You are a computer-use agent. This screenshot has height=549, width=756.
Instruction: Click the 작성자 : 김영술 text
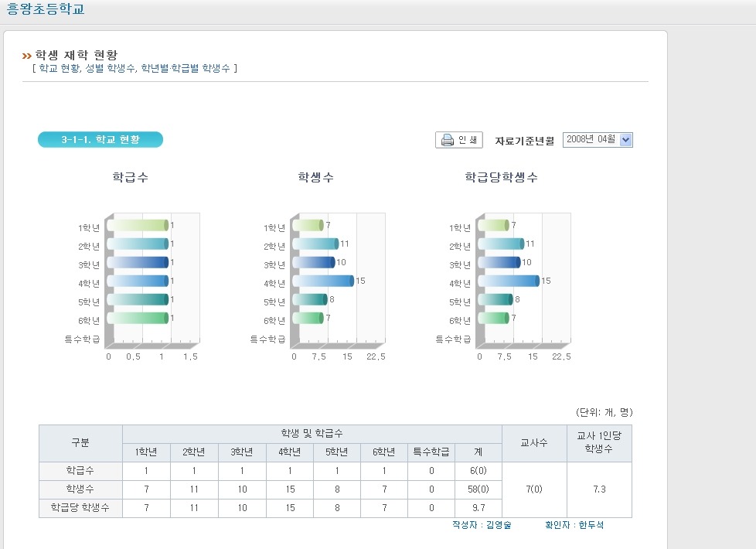tap(482, 525)
